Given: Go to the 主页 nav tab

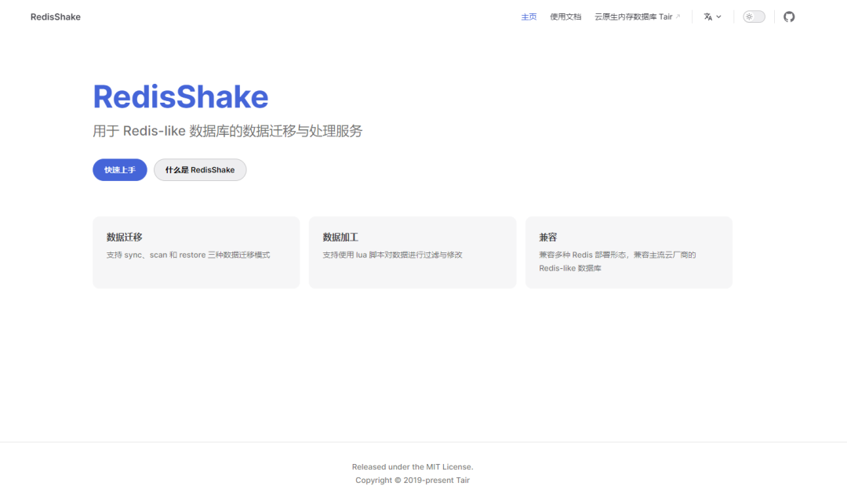Looking at the screenshot, I should pyautogui.click(x=529, y=16).
